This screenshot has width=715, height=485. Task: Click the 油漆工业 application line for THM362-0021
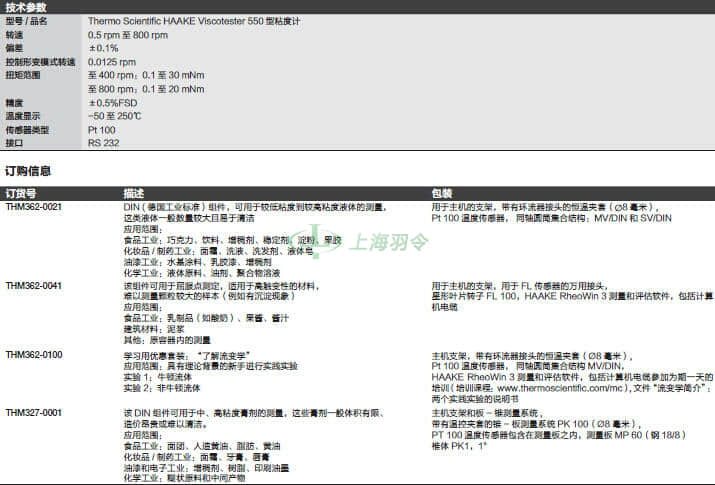pos(197,262)
